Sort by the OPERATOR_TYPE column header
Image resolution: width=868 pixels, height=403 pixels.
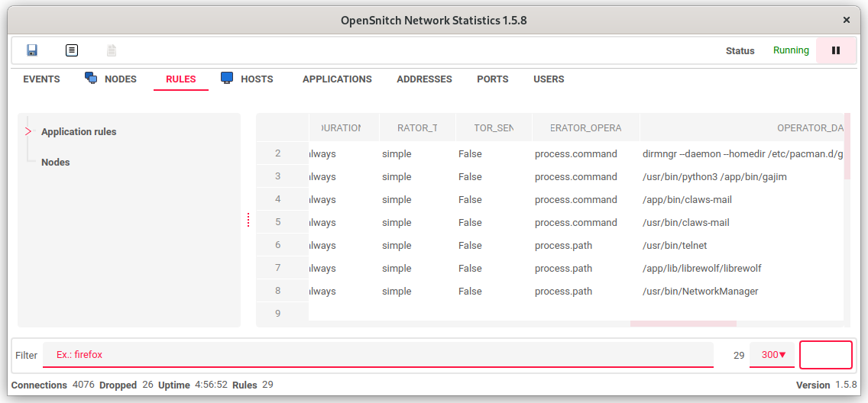[417, 127]
